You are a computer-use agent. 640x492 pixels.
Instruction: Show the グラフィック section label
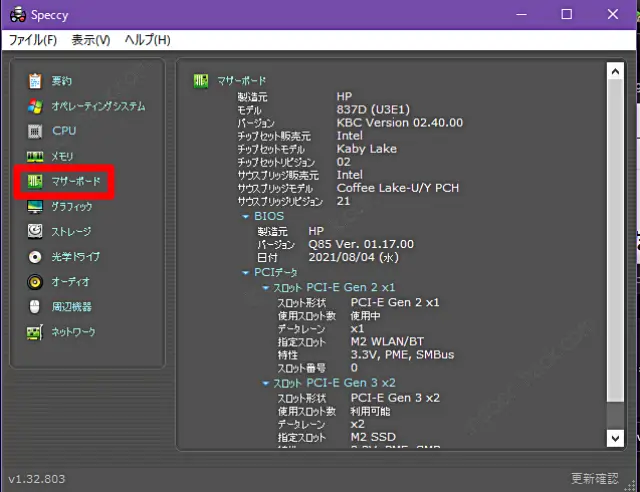coord(72,207)
